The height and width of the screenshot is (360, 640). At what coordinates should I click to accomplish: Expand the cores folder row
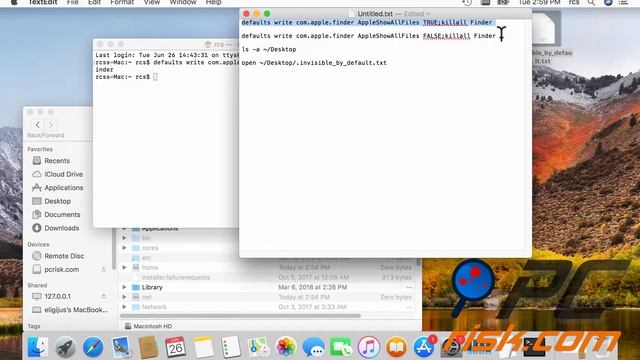tap(124, 248)
